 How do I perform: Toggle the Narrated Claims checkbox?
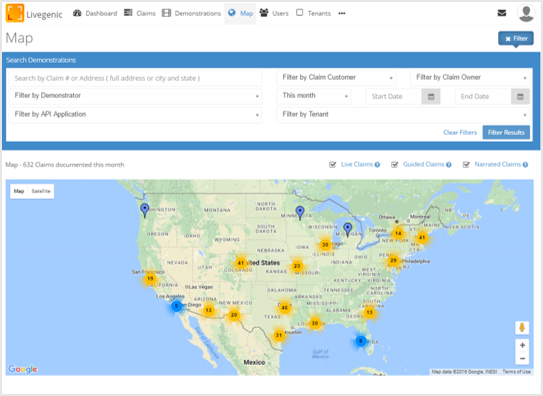tap(466, 165)
